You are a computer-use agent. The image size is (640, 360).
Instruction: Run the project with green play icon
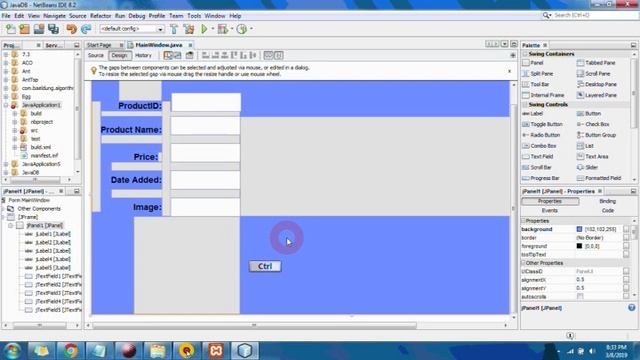tap(204, 29)
